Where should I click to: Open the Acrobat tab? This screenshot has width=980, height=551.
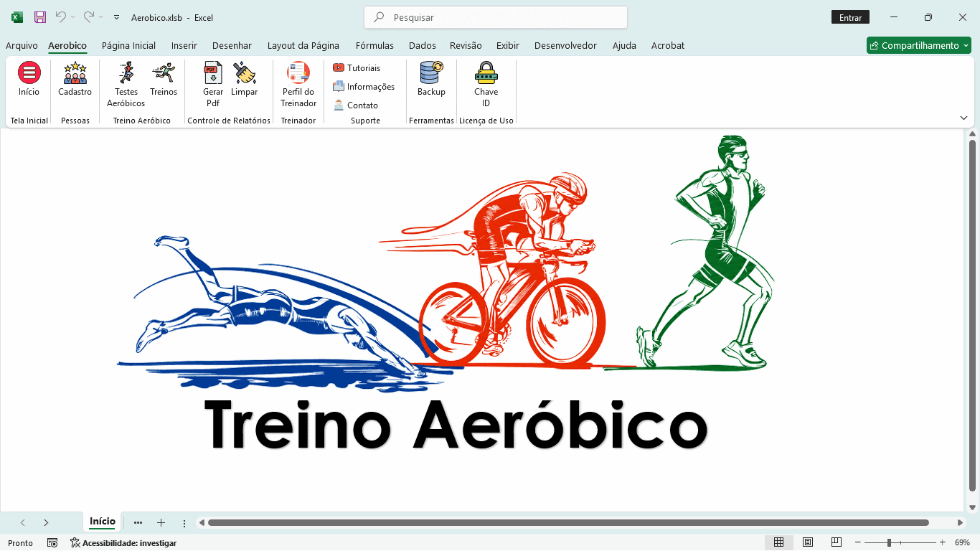[668, 45]
